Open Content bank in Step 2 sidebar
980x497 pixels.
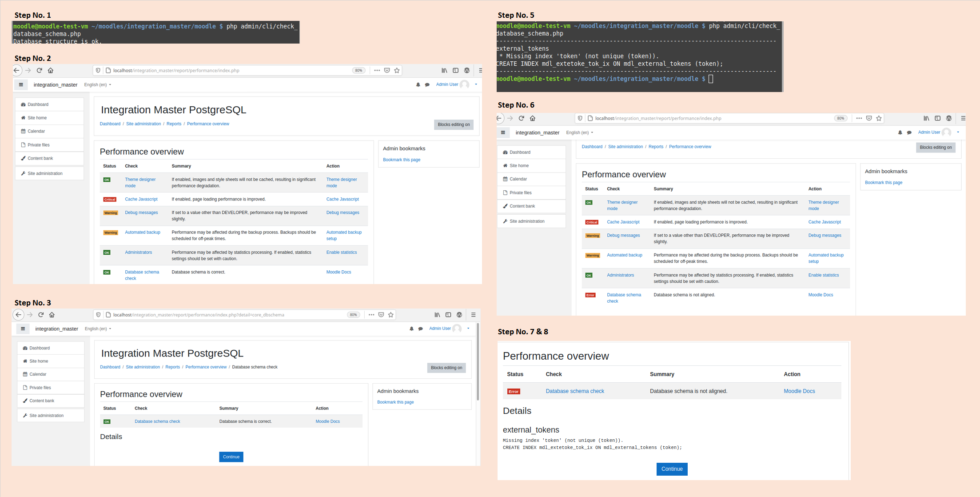49,158
